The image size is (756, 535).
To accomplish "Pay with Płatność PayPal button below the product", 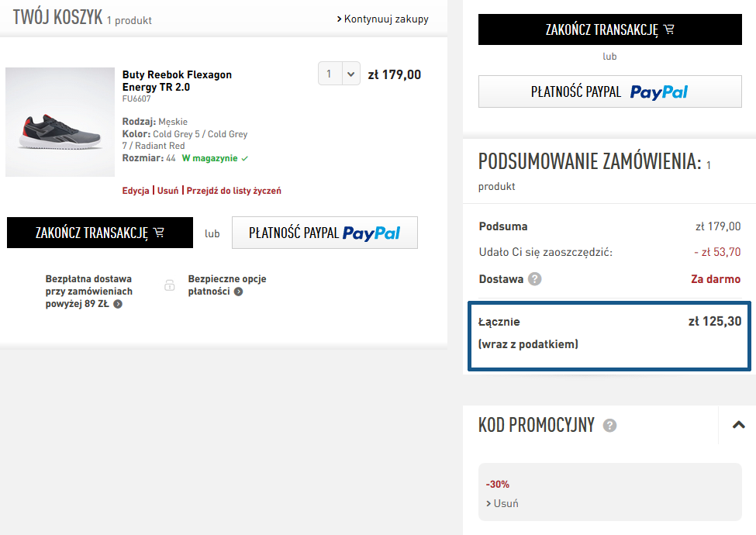I will [x=324, y=233].
